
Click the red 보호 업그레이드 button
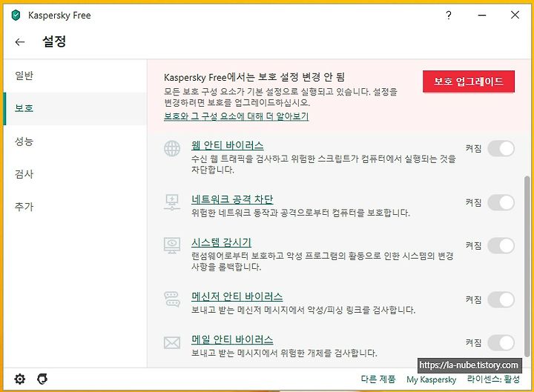pos(469,82)
